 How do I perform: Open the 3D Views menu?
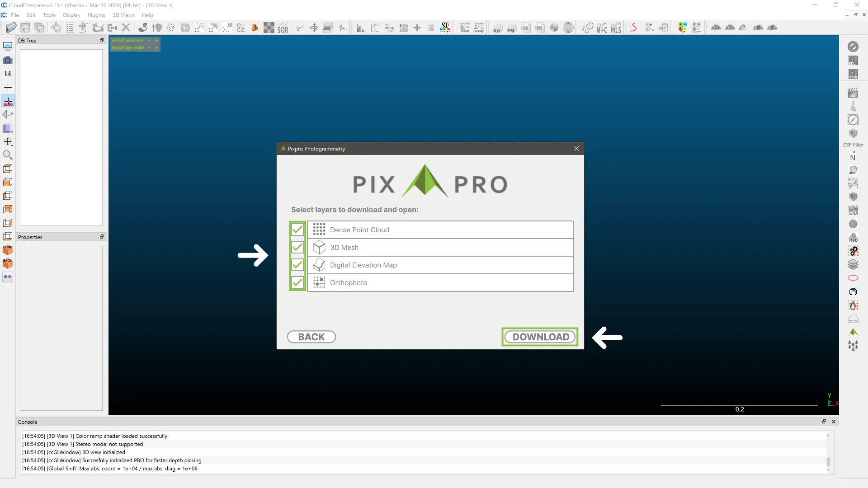123,15
